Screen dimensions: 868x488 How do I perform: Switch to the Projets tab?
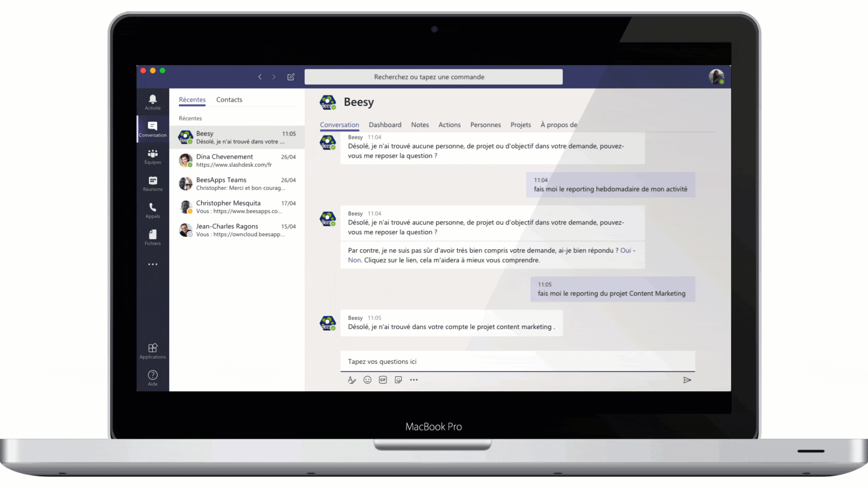coord(520,125)
